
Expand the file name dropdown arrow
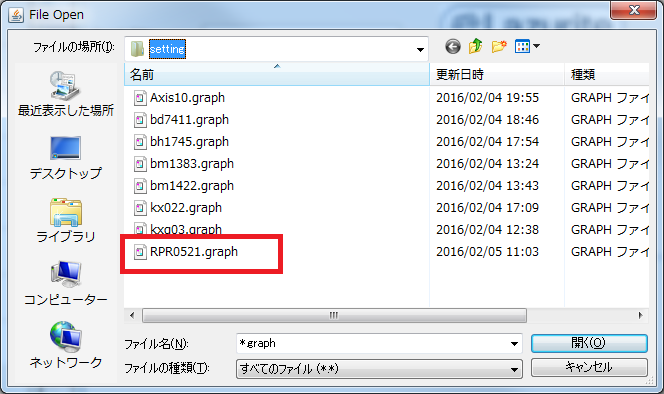[514, 344]
